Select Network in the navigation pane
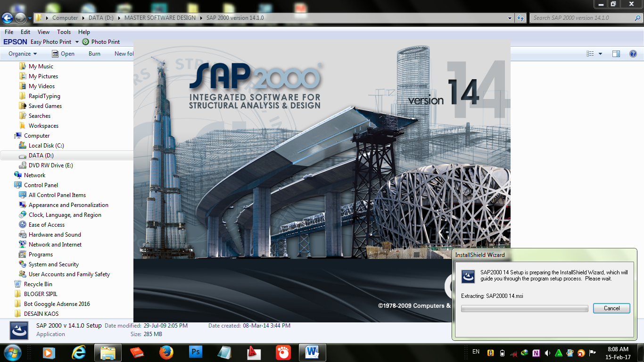This screenshot has height=362, width=644. 34,175
